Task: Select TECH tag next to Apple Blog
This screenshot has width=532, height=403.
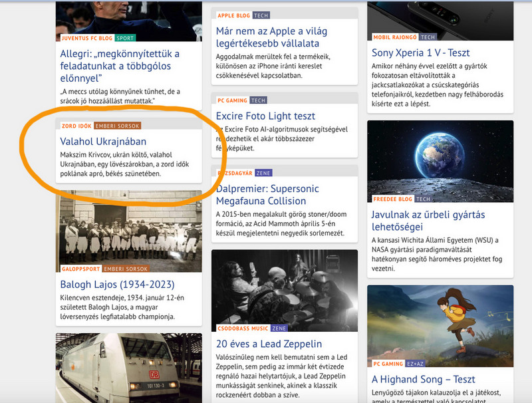Action: click(x=261, y=15)
